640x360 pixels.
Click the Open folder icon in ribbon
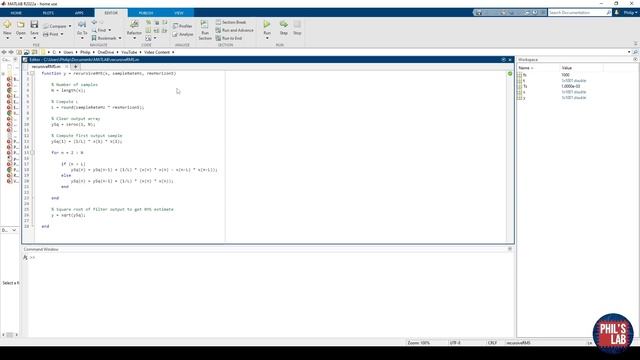click(x=20, y=25)
